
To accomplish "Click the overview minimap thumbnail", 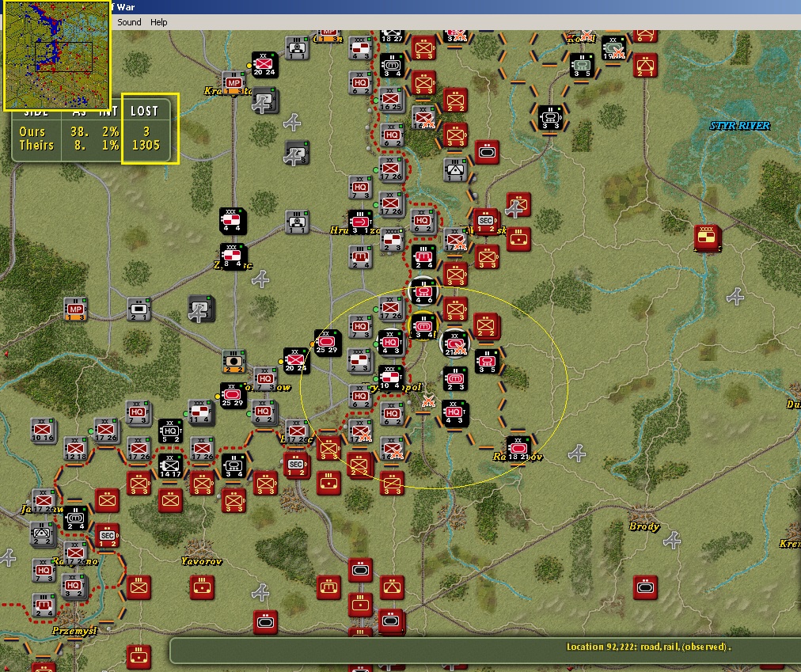I will coord(57,55).
